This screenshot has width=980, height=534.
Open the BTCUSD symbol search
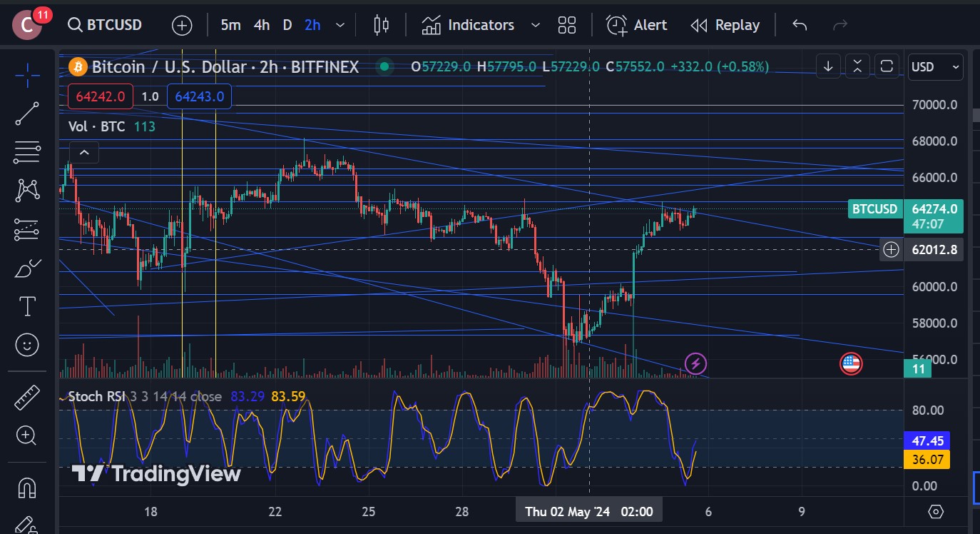[x=105, y=25]
